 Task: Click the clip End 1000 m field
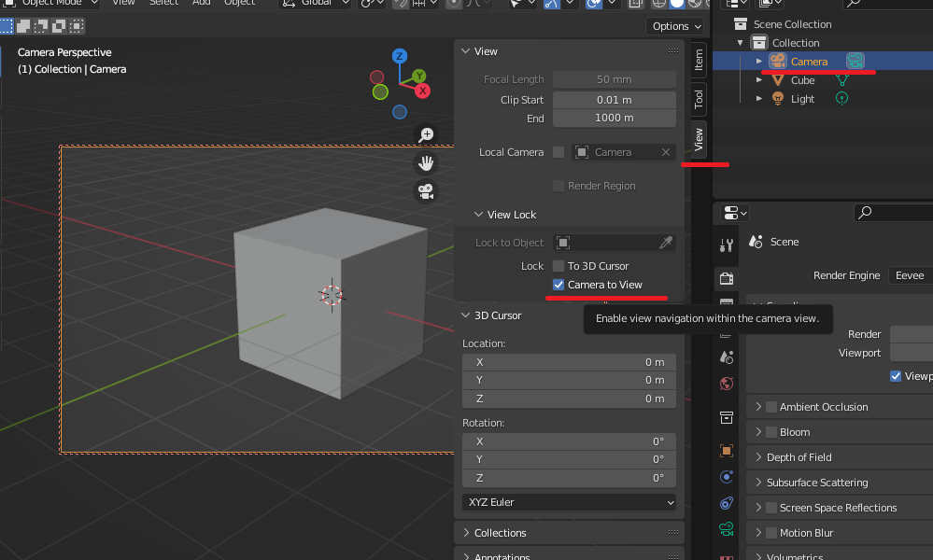point(615,119)
